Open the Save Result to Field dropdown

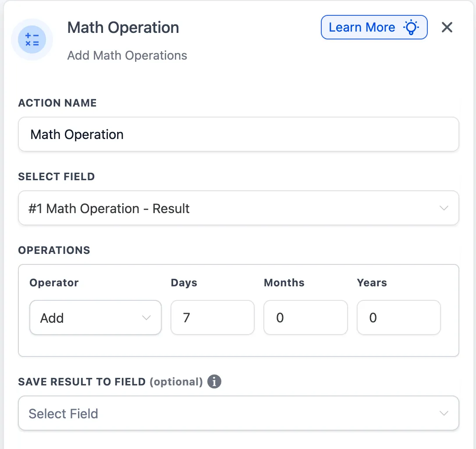[238, 413]
